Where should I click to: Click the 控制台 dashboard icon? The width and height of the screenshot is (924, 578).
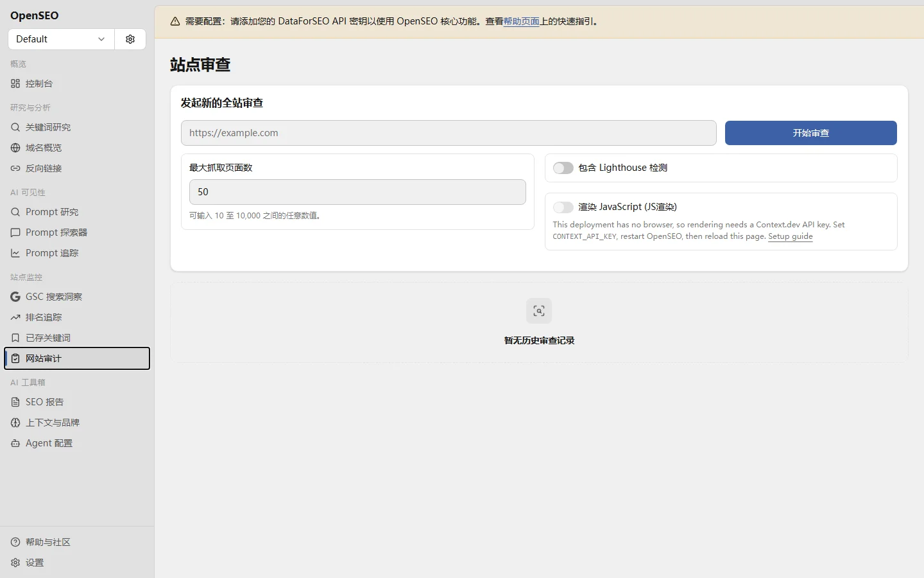click(15, 83)
